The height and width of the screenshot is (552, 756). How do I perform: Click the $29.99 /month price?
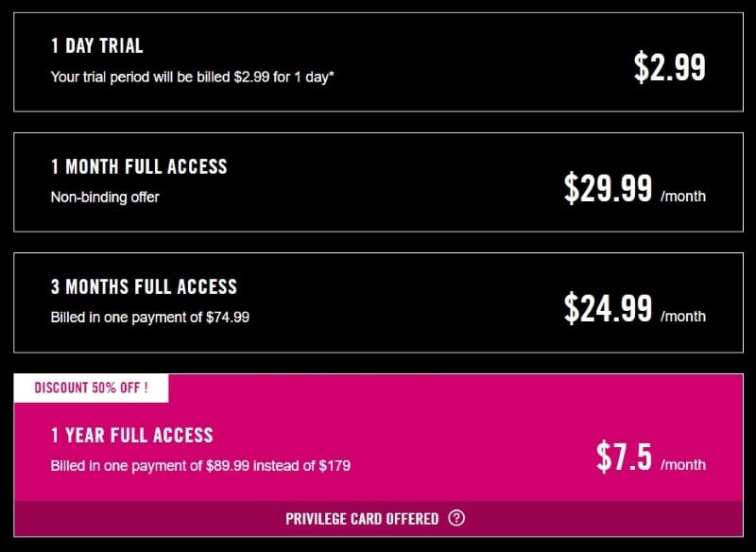click(x=634, y=188)
